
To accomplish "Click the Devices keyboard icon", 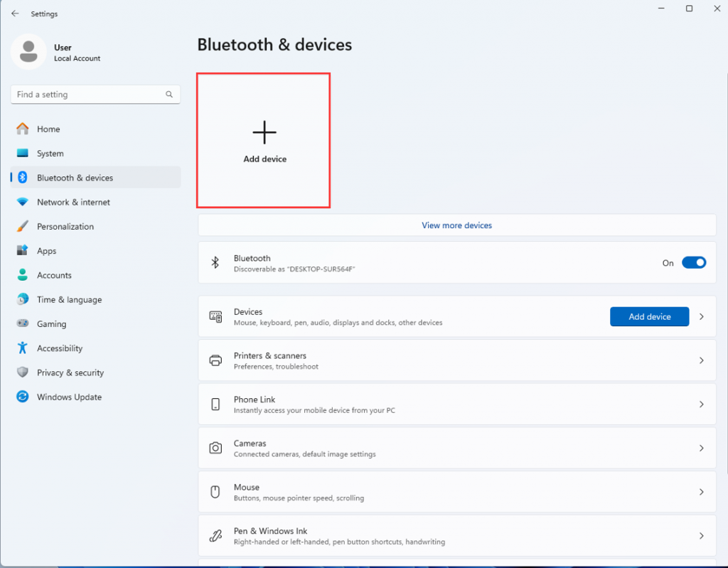I will 215,317.
